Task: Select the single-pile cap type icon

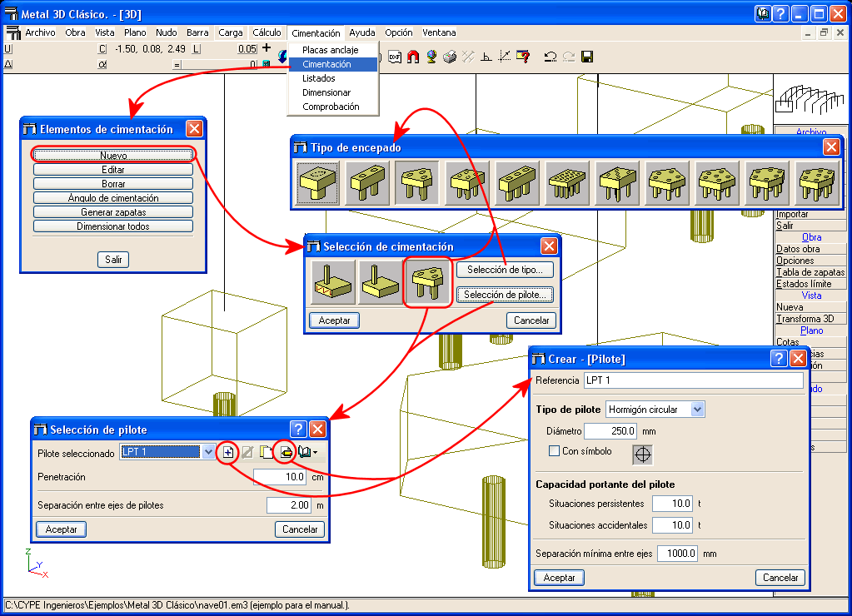Action: click(318, 183)
